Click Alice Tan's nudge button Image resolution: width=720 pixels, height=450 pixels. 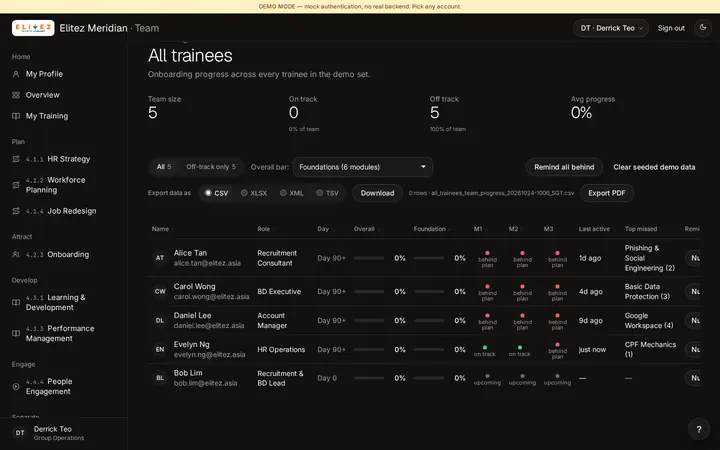pyautogui.click(x=693, y=258)
